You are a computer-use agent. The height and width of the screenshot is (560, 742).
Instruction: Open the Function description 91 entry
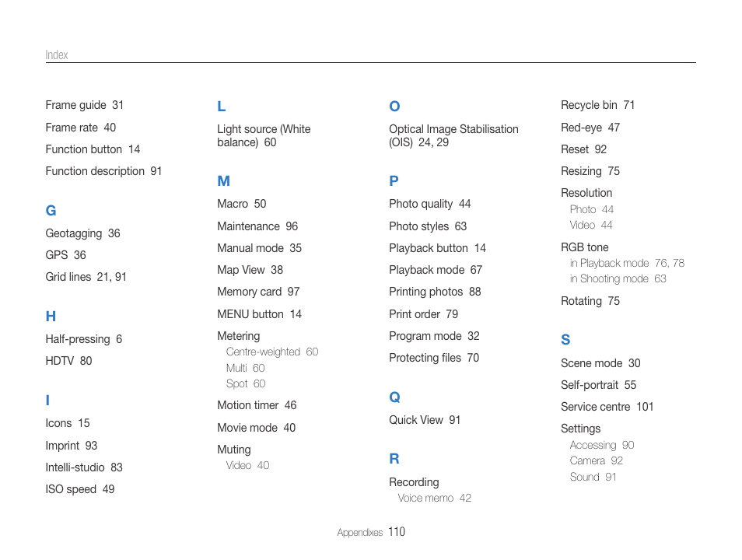(103, 171)
